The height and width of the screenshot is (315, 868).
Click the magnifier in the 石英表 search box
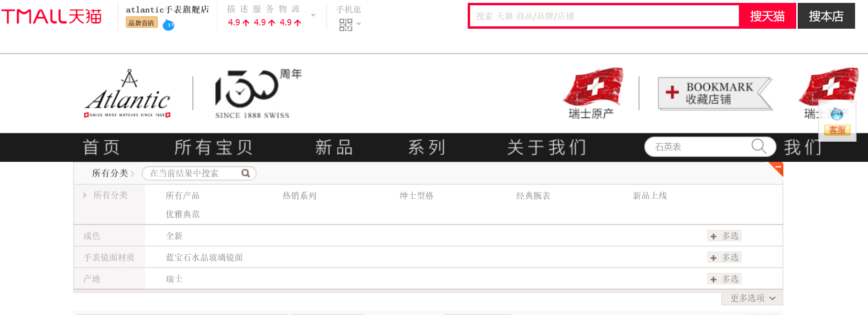[758, 146]
